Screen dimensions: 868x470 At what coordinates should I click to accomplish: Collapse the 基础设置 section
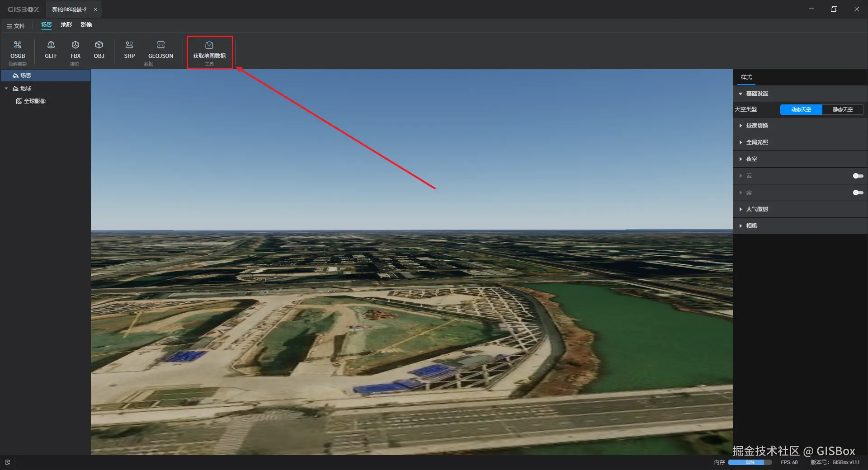click(x=800, y=94)
